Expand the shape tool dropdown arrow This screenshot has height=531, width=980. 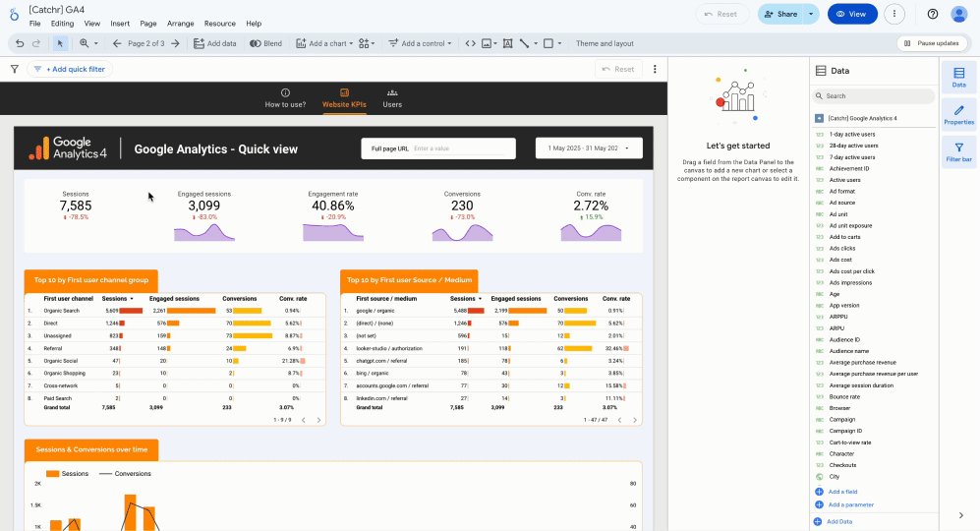[x=559, y=44]
